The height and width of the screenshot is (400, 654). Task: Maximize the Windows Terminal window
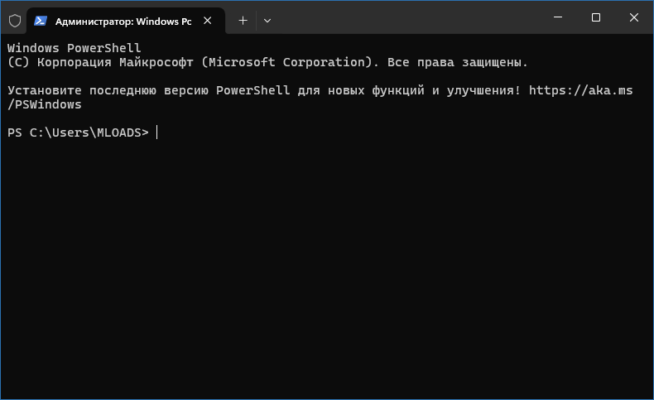tap(596, 17)
